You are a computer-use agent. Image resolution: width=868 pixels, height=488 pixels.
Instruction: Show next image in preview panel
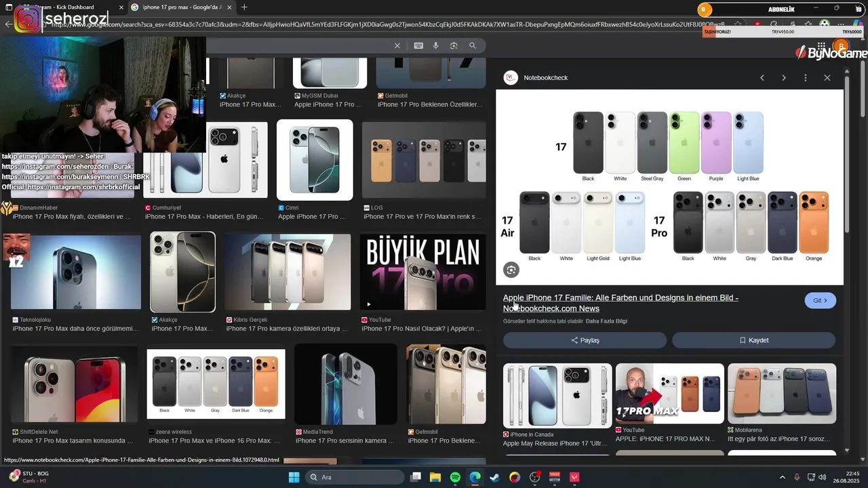[x=784, y=78]
